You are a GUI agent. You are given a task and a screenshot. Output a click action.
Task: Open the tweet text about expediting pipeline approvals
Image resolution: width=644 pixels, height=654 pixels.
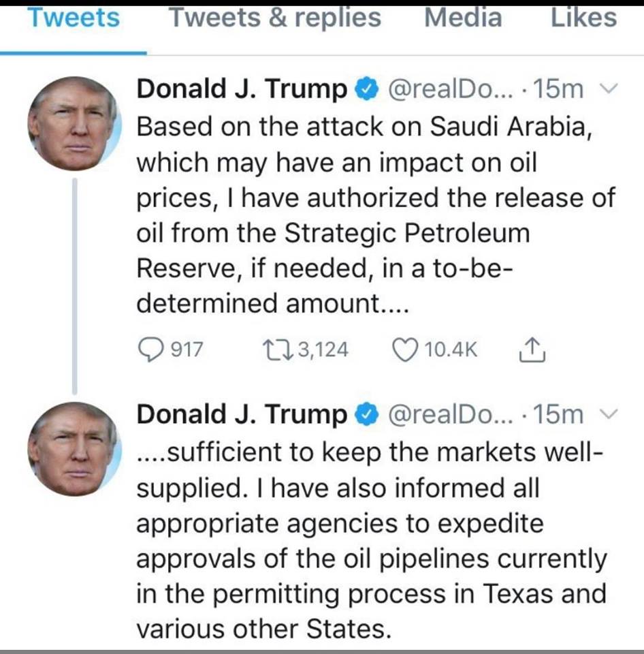[371, 540]
